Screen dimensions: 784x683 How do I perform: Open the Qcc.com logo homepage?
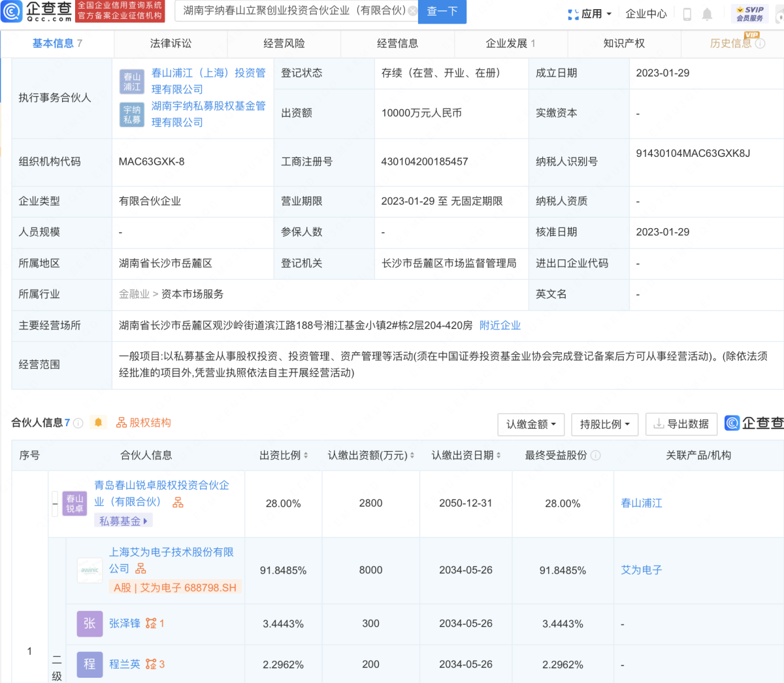(x=37, y=11)
